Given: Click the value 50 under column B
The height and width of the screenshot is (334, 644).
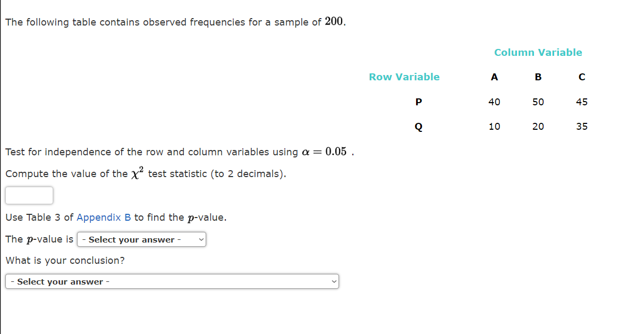Looking at the screenshot, I should tap(538, 102).
